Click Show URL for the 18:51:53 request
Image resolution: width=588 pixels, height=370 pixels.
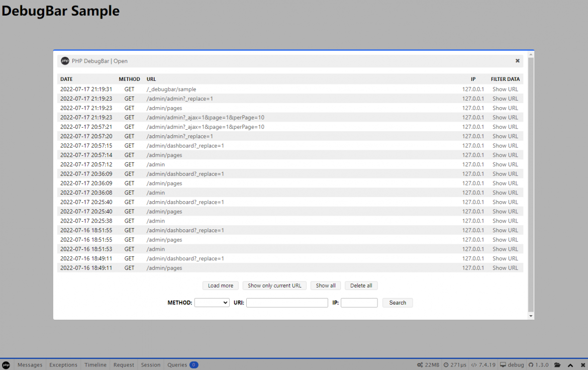tap(505, 249)
